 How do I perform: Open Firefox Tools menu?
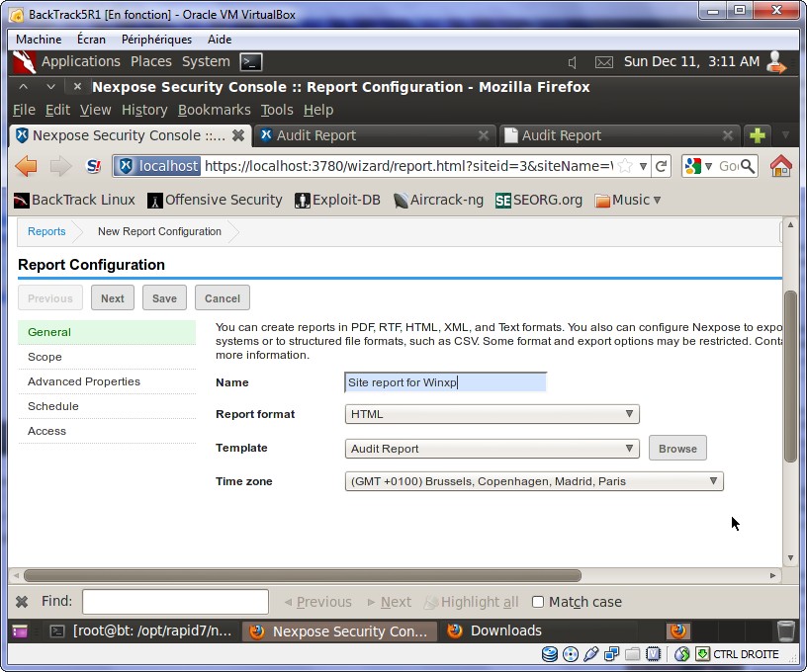(277, 110)
